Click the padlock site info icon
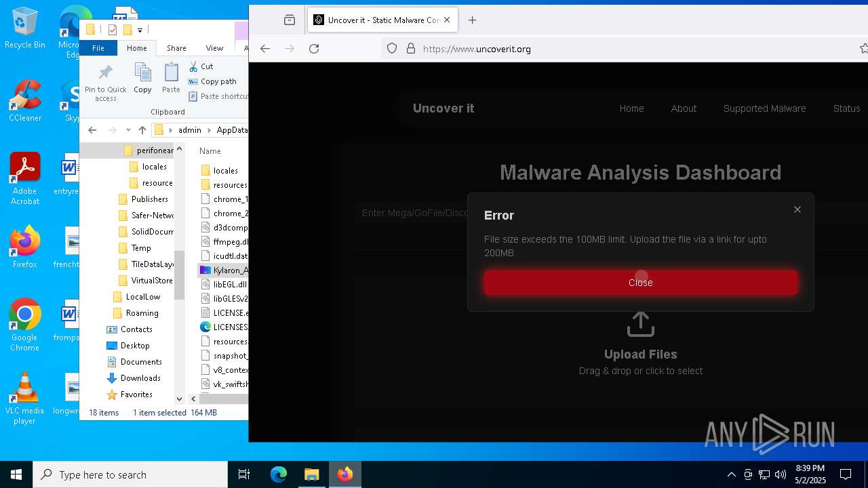 coord(410,49)
